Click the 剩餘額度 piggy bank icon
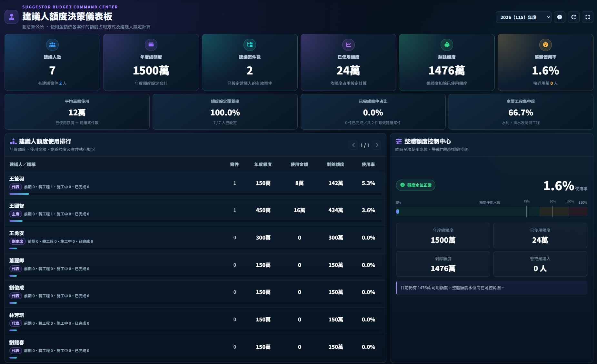Viewport: 597px width, 364px height. click(447, 45)
